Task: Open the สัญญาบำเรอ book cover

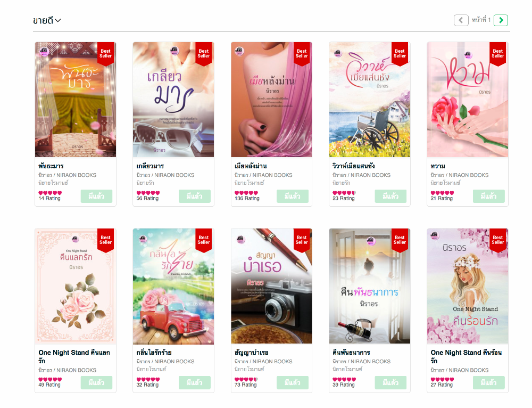Action: click(x=271, y=286)
